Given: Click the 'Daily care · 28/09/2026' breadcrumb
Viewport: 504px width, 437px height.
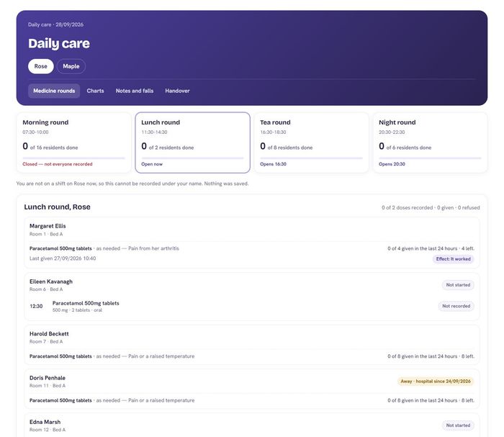Looking at the screenshot, I should [55, 24].
